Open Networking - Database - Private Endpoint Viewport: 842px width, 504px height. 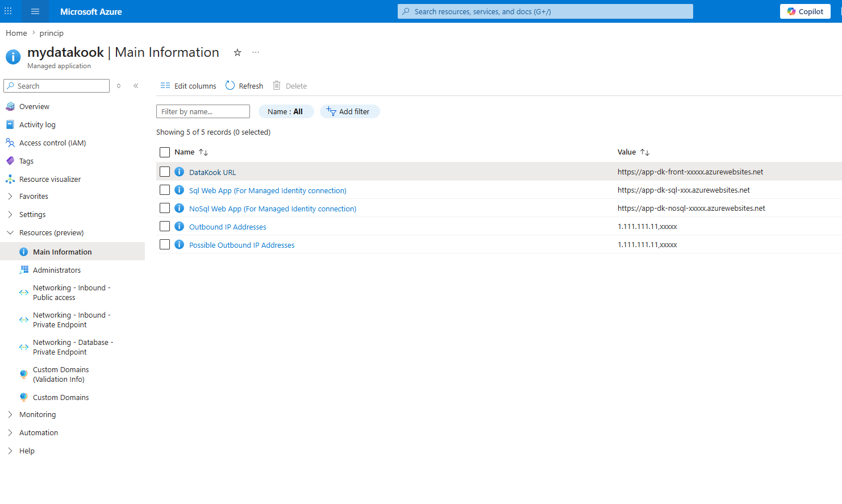pos(73,347)
